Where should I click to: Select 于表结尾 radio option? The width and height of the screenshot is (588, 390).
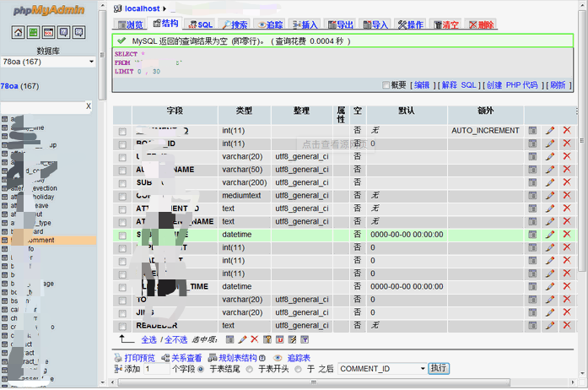pos(201,370)
